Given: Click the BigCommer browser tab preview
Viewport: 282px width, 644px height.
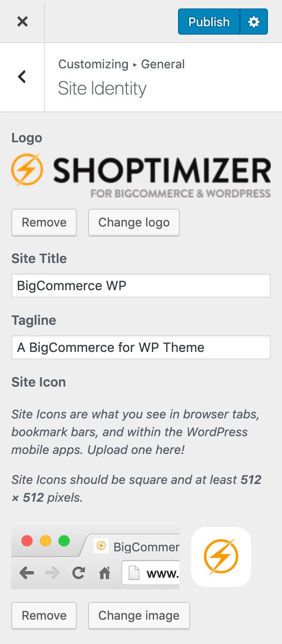Looking at the screenshot, I should (x=131, y=546).
